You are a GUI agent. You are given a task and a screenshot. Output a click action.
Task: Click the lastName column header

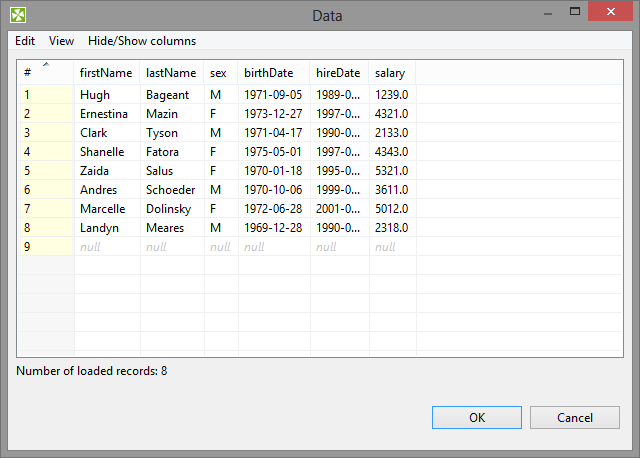(x=171, y=73)
